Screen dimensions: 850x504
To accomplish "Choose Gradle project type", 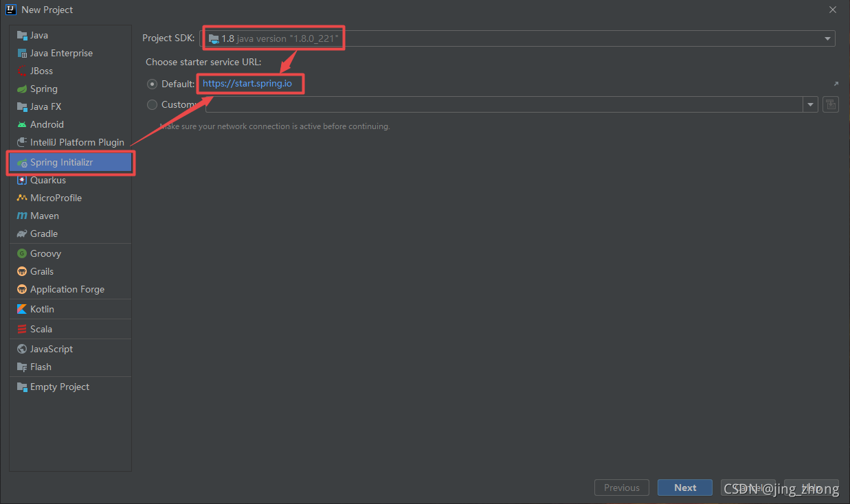I will pos(70,233).
